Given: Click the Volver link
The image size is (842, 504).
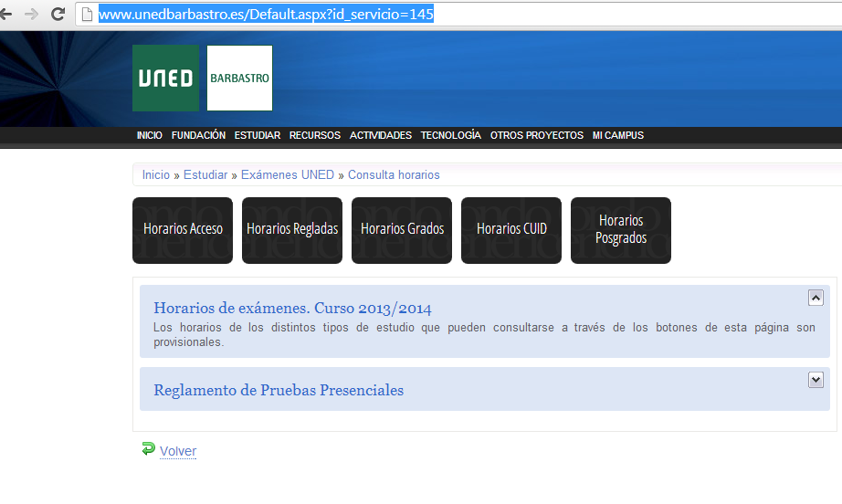Looking at the screenshot, I should coord(178,451).
